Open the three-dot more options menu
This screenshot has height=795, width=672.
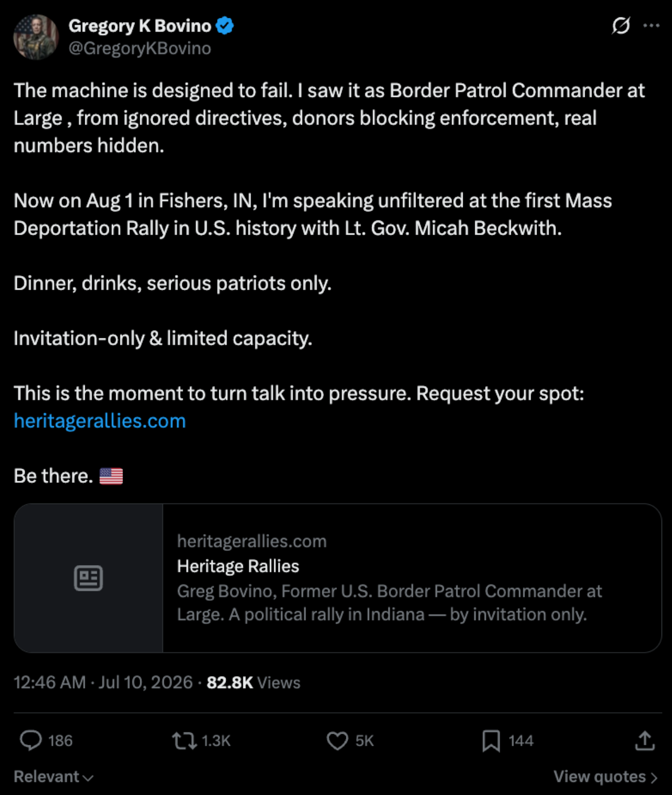(651, 25)
